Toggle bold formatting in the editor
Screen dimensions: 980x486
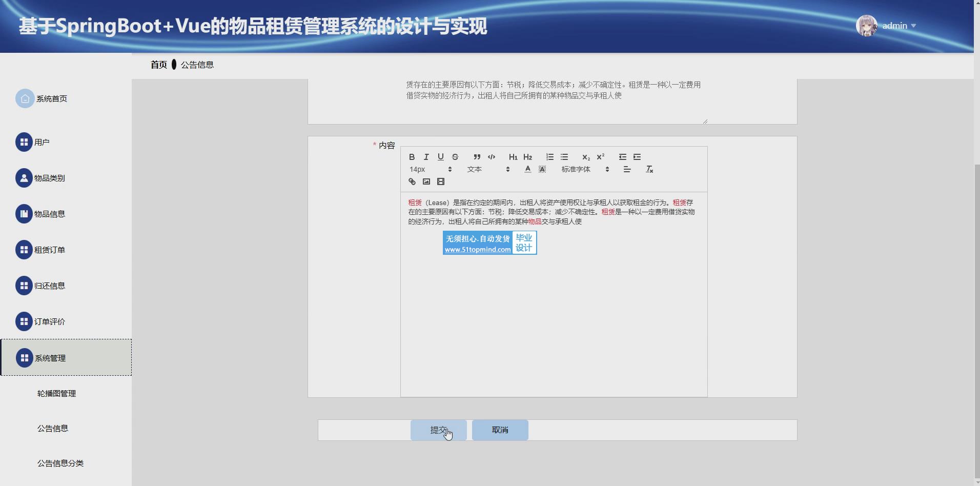[412, 157]
